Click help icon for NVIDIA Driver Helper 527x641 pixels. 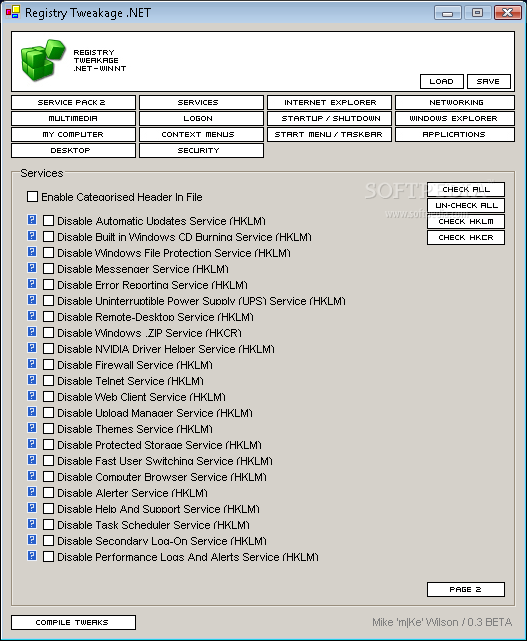32,348
